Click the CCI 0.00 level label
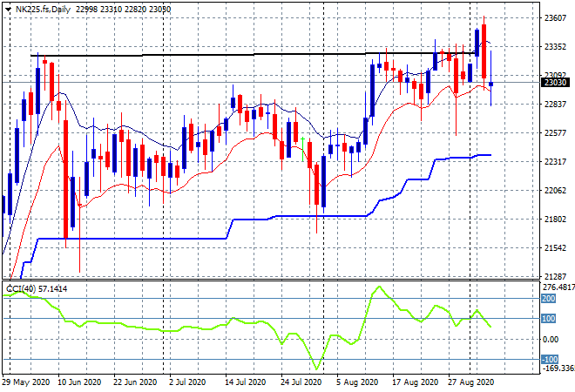 [x=550, y=340]
